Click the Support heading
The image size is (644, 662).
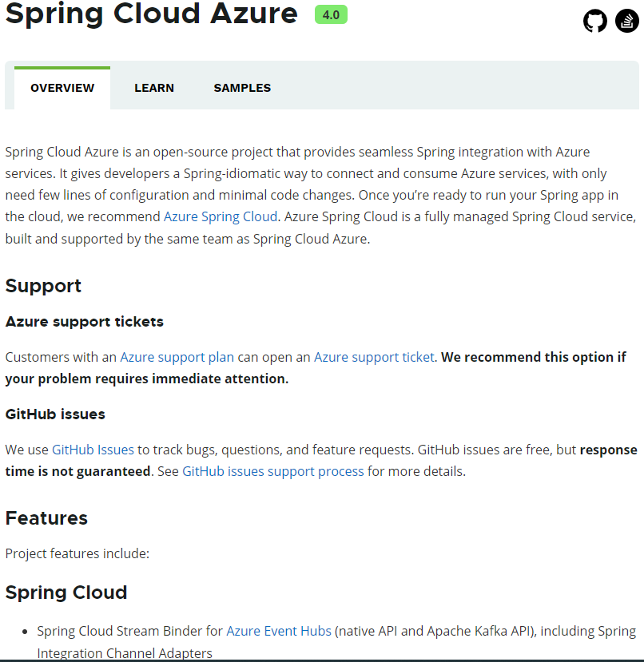pos(43,286)
